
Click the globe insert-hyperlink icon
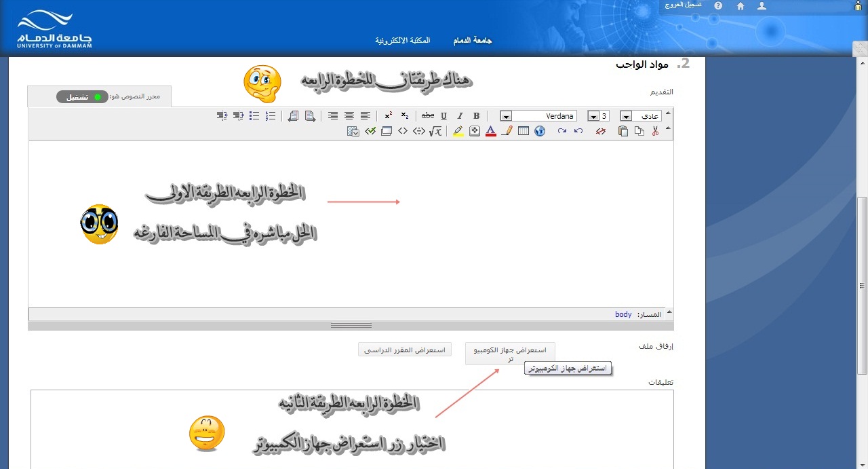coord(540,131)
